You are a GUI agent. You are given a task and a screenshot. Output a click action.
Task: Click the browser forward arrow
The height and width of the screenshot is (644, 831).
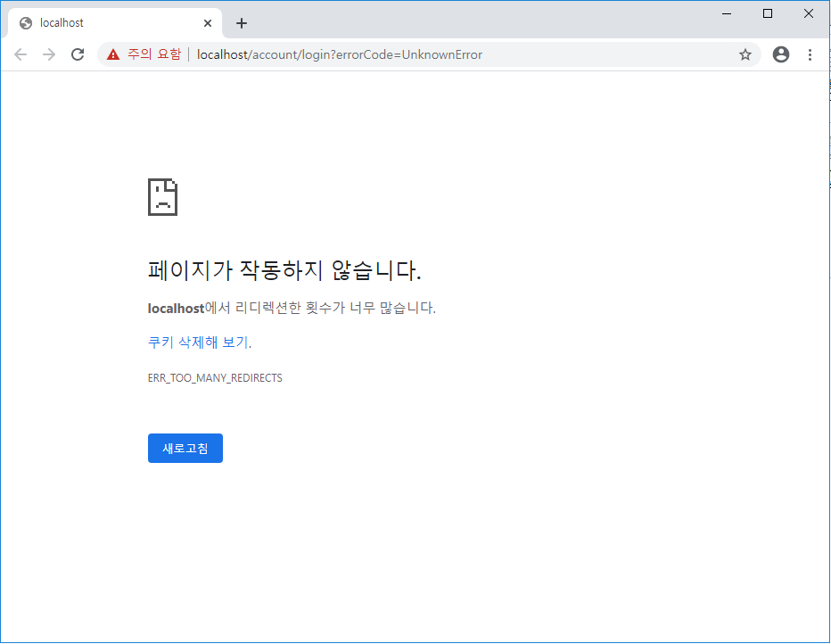pos(49,54)
